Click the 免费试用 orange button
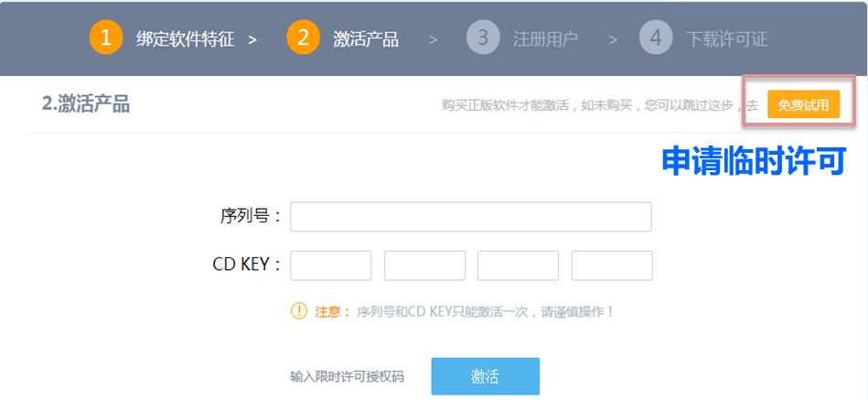Viewport: 868px width, 400px height. point(804,104)
